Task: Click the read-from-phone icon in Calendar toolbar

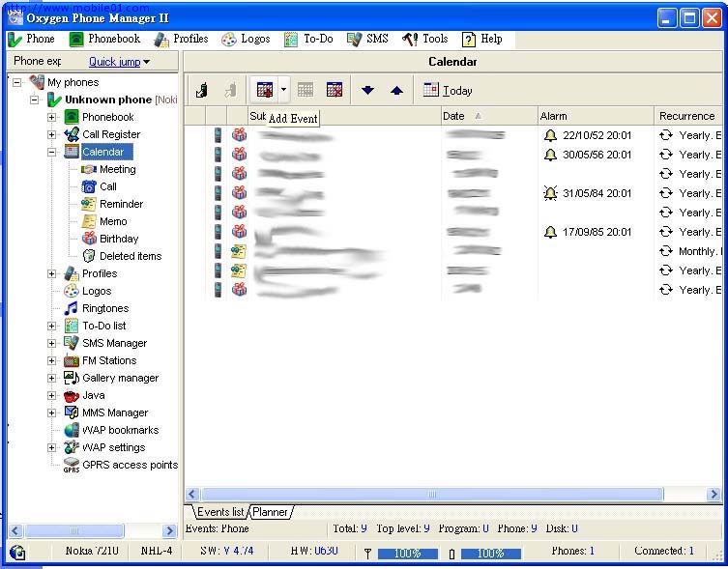Action: (x=201, y=90)
